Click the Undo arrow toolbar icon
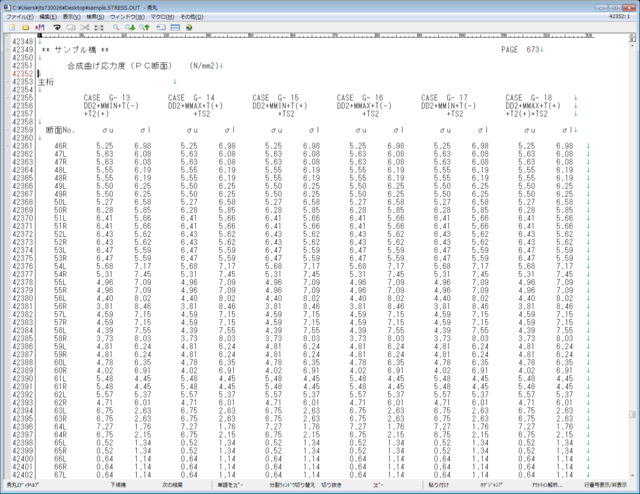 pyautogui.click(x=56, y=28)
